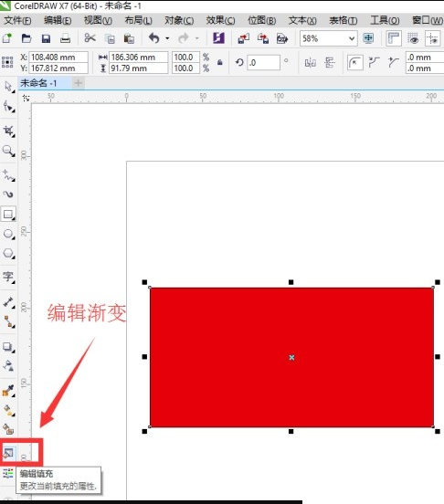Open the search content purple icon
The width and height of the screenshot is (444, 504).
218,38
